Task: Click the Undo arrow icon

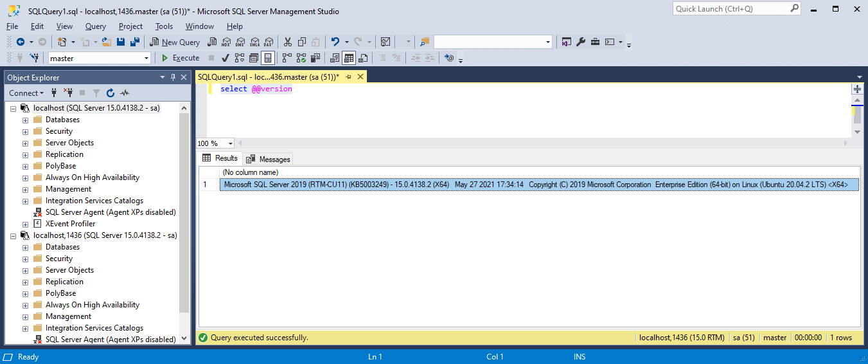Action: pos(335,42)
